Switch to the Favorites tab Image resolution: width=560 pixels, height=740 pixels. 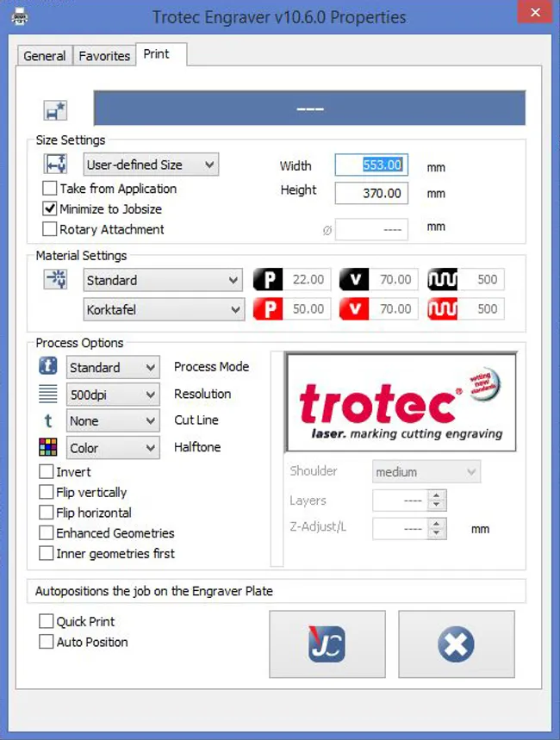tap(104, 56)
